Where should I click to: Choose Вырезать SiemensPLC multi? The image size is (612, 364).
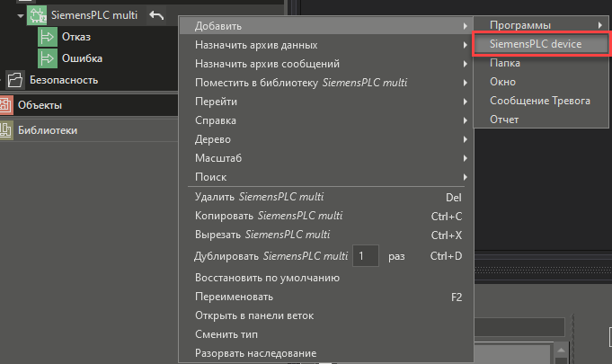click(326, 235)
